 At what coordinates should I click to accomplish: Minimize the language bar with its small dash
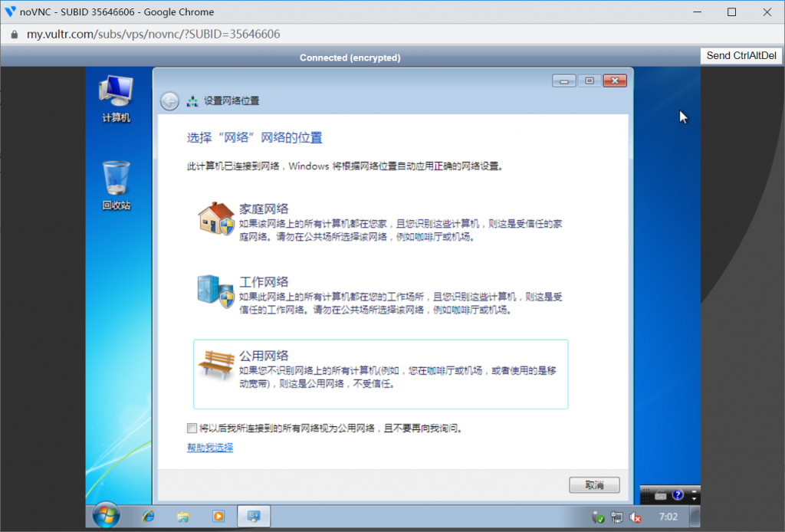694,491
